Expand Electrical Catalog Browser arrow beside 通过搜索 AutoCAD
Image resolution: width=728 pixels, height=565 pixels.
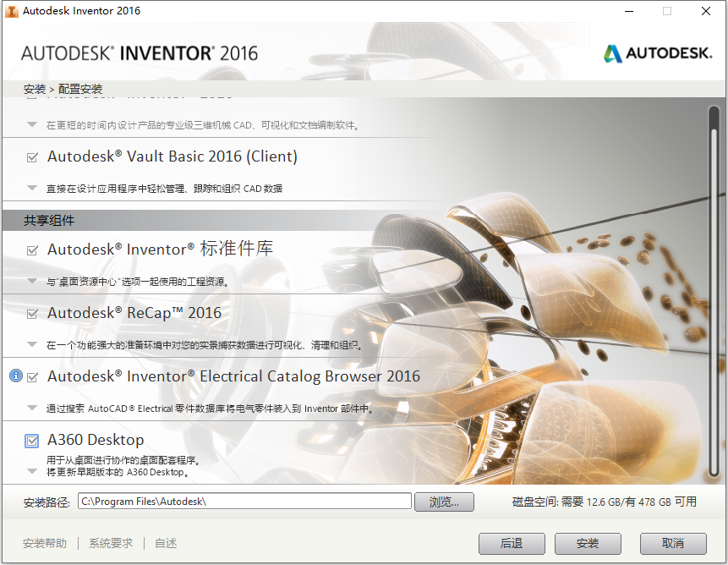pyautogui.click(x=32, y=408)
